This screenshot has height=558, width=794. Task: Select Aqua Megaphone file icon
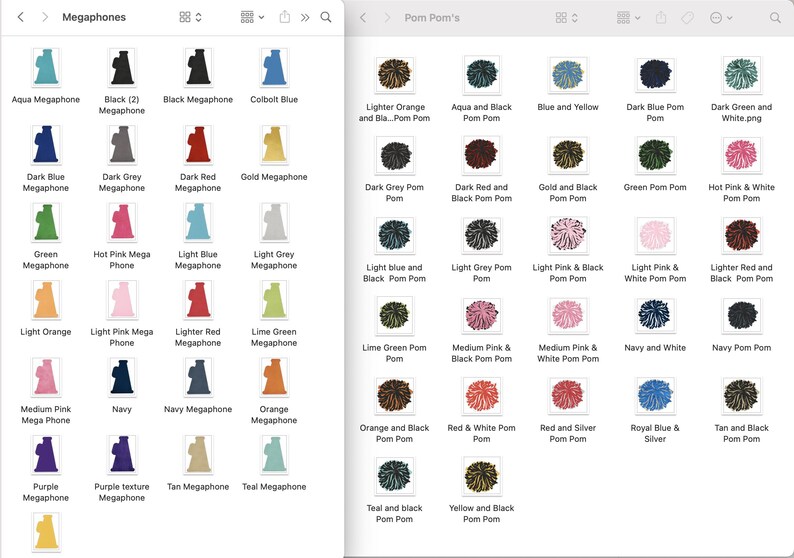click(46, 67)
